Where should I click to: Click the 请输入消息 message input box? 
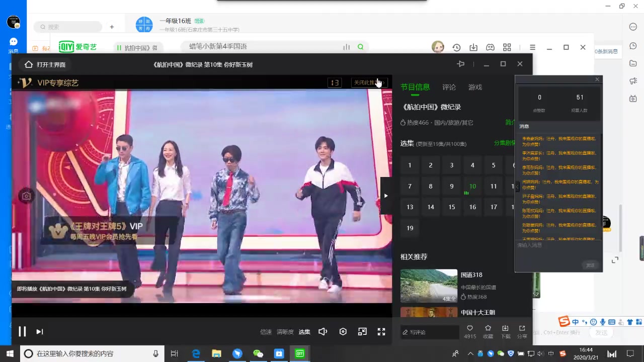(x=558, y=250)
